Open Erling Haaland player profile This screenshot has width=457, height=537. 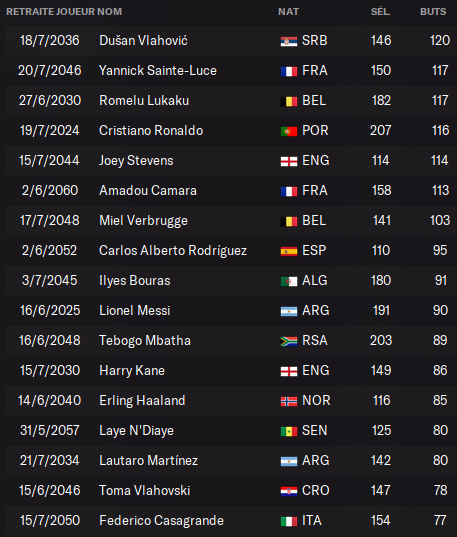[x=142, y=400]
